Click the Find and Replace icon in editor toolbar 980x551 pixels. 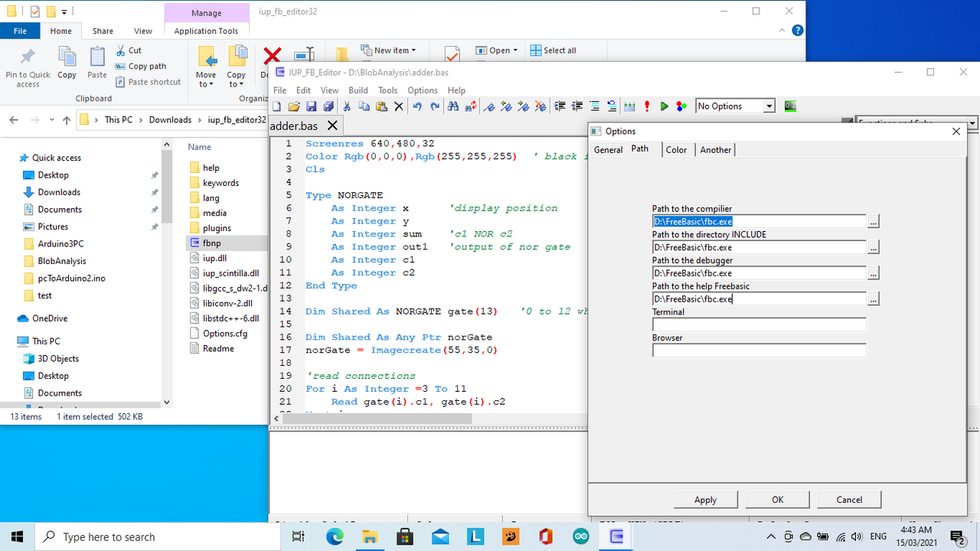(x=471, y=106)
